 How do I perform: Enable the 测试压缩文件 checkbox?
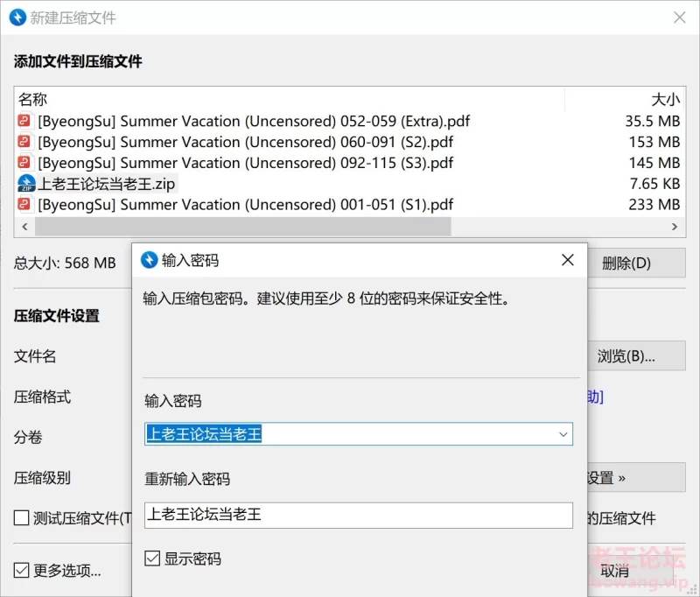(22, 518)
